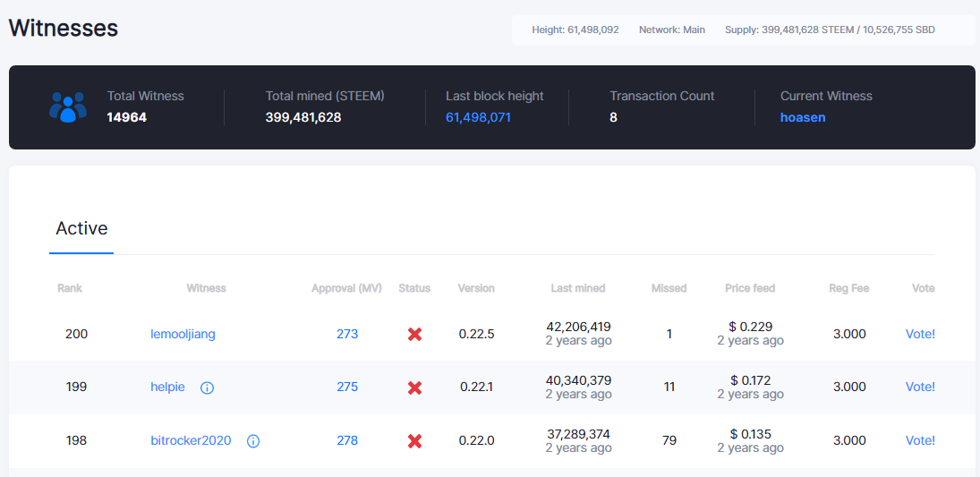Click the Witness column header

206,288
